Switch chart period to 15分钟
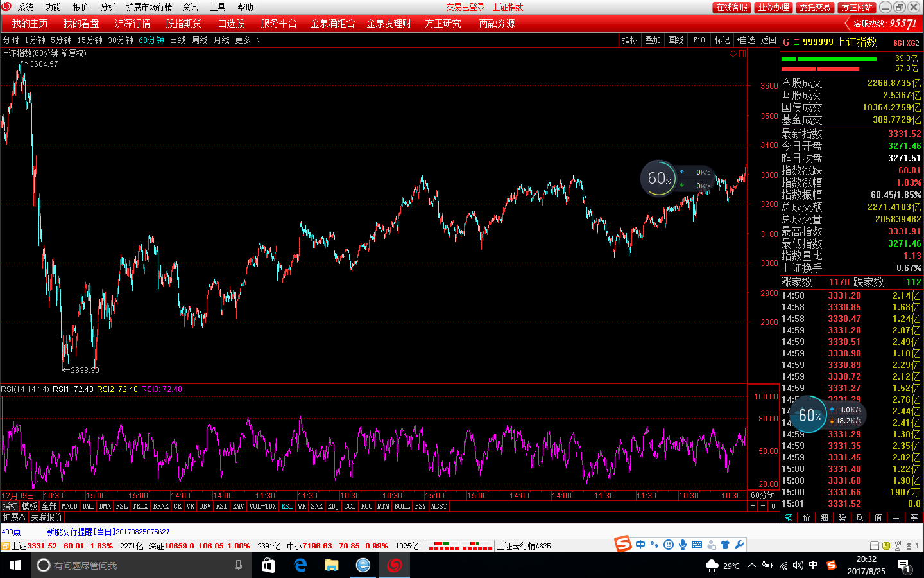This screenshot has width=924, height=578. coord(90,40)
